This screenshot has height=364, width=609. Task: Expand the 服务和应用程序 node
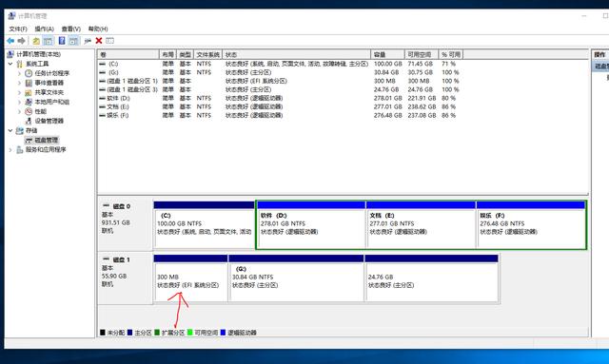click(x=10, y=149)
